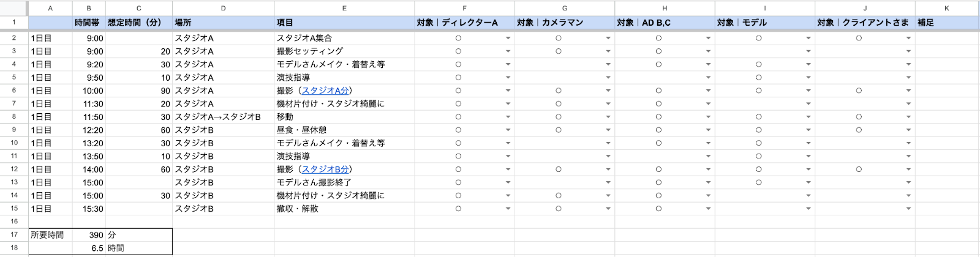Select column E header

[x=344, y=8]
